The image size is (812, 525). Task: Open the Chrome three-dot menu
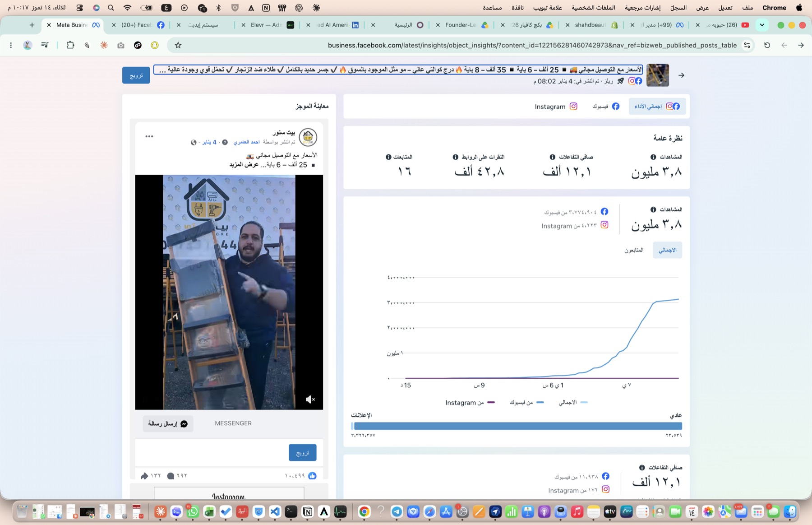(x=11, y=45)
